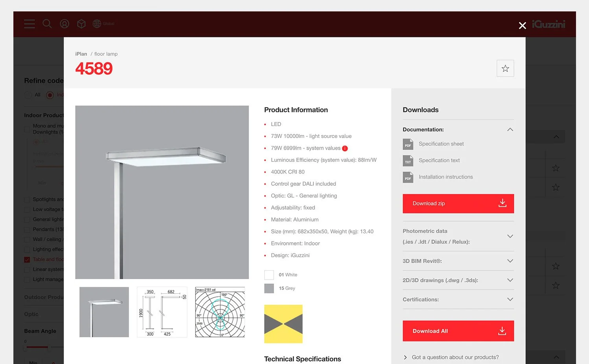This screenshot has width=589, height=364.
Task: Click the red info icon beside system values
Action: [345, 148]
